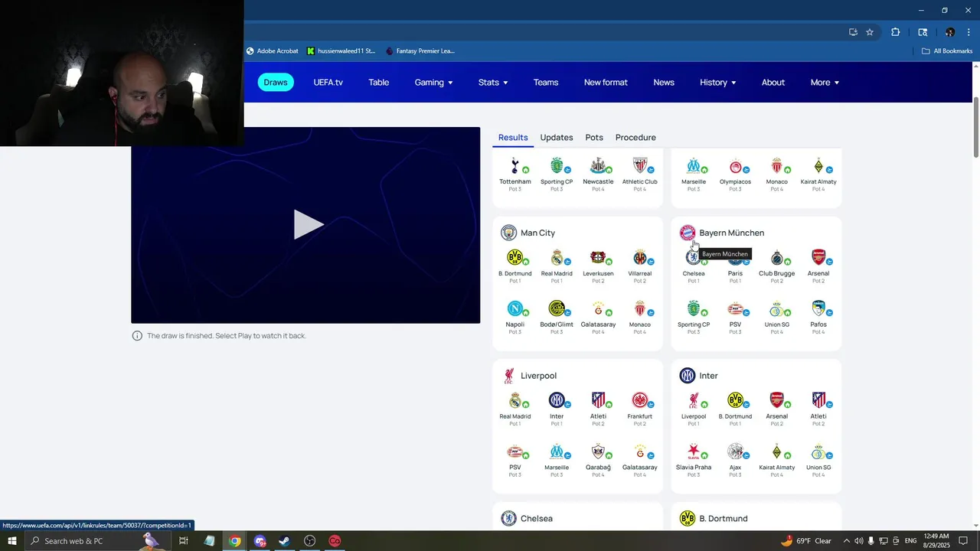980x551 pixels.
Task: Click Slavia Praha crest in Inter card
Action: 694,452
